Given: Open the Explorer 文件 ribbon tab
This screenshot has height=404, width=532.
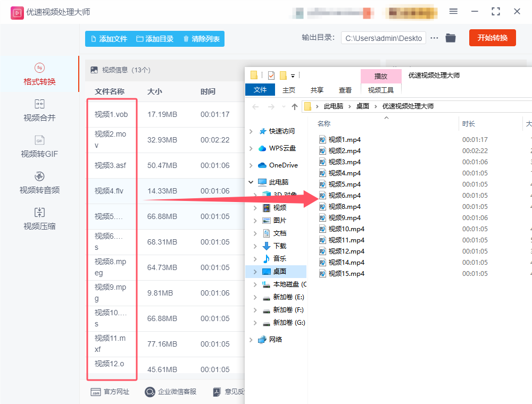Looking at the screenshot, I should tap(260, 90).
